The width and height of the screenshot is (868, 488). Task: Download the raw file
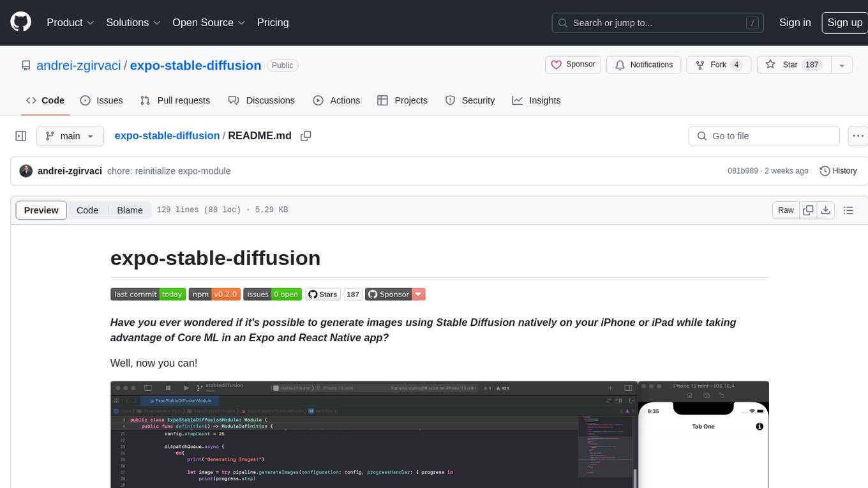(x=826, y=210)
